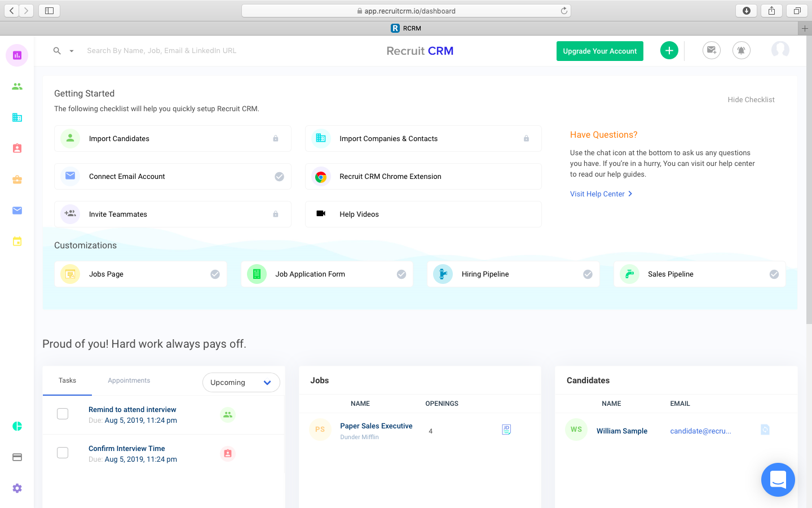
Task: Go back in Safari
Action: (x=12, y=11)
